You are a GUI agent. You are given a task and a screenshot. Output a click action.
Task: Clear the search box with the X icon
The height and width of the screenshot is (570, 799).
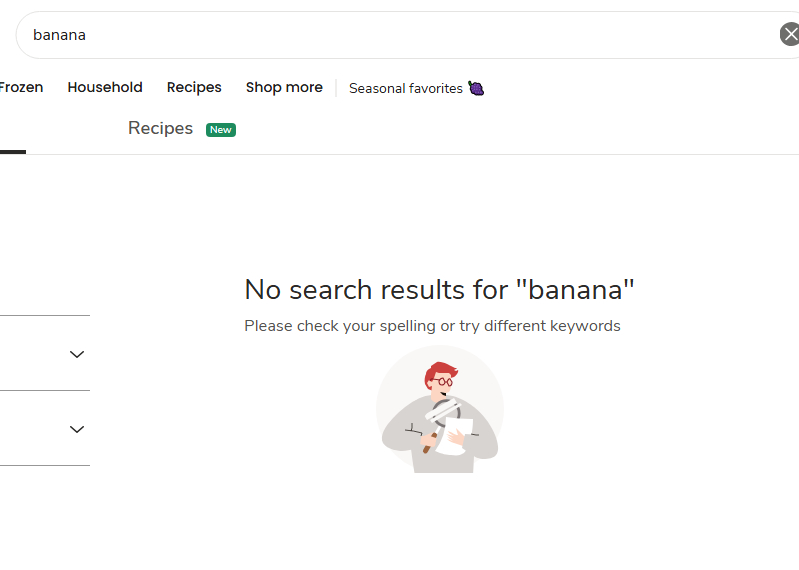pyautogui.click(x=790, y=35)
